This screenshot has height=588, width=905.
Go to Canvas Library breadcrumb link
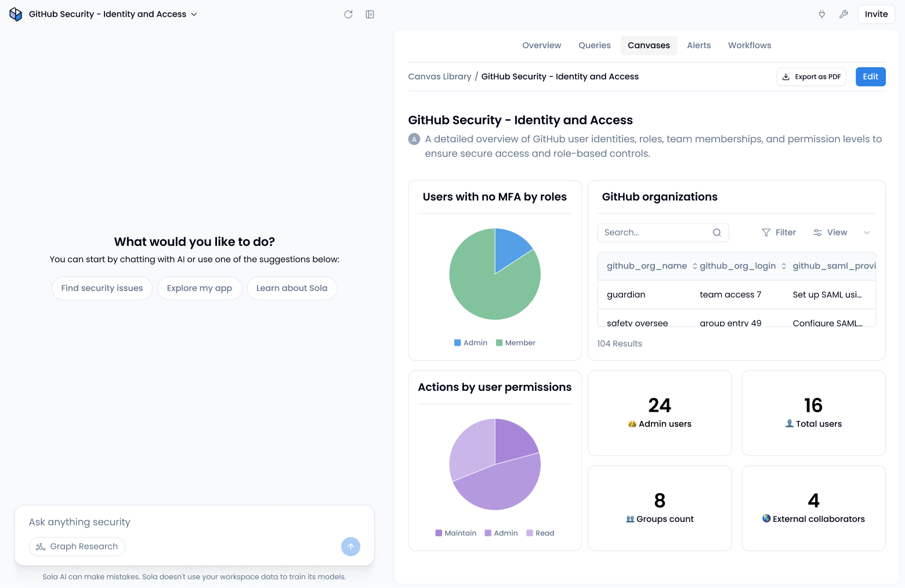[x=440, y=77]
